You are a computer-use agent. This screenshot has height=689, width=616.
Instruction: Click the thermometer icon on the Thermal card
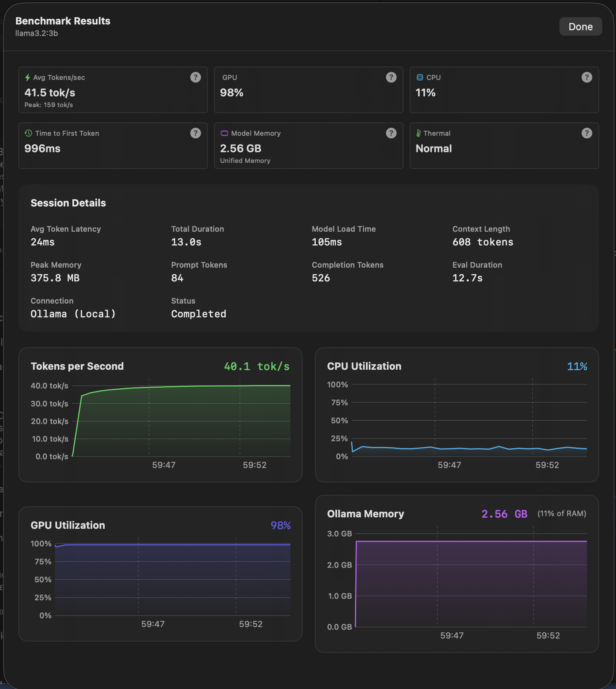[x=419, y=133]
